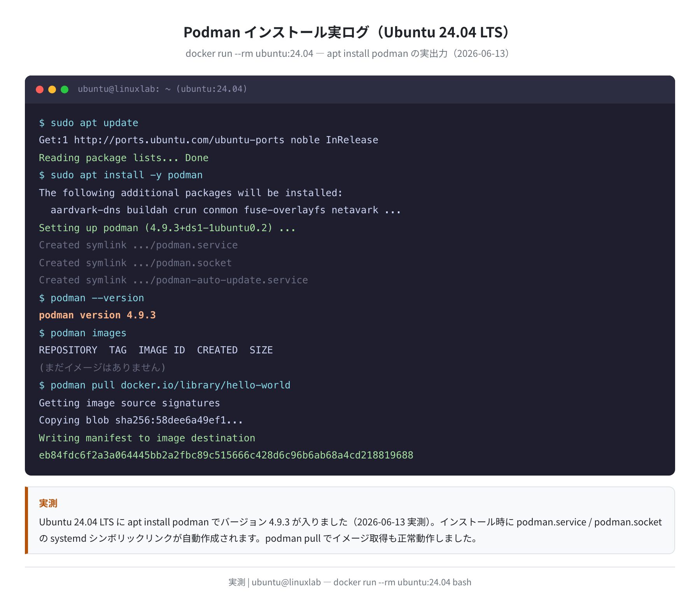700x604 pixels.
Task: Click the command '$ sudo apt update'
Action: tap(89, 123)
